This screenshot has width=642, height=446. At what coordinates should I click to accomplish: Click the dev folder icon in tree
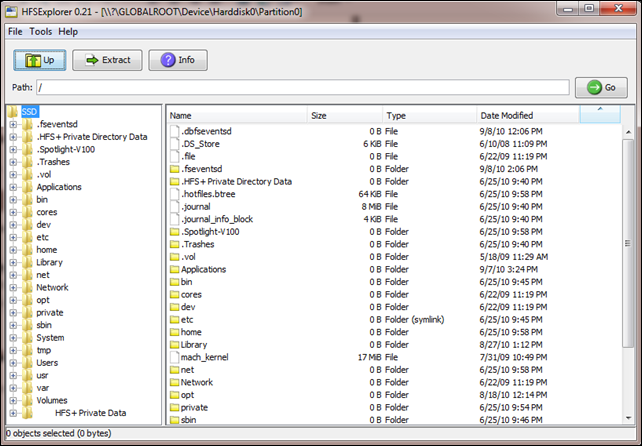[x=27, y=225]
